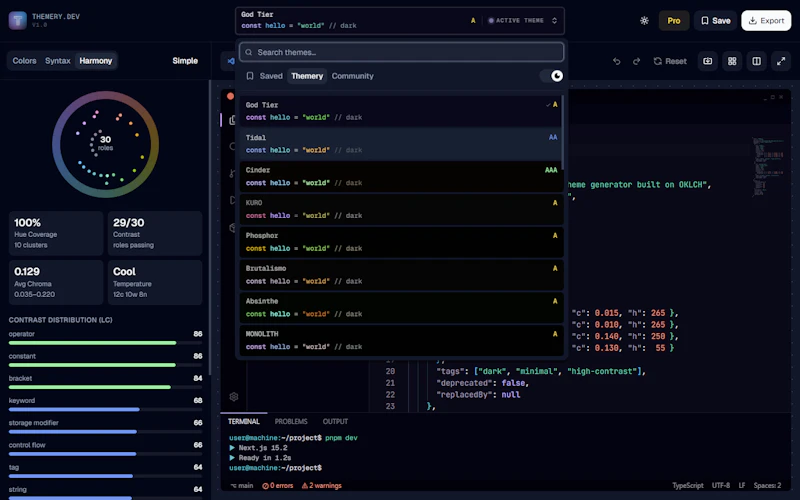Viewport: 800px width, 500px height.
Task: Click the warning icon beside 2 warnings
Action: click(x=305, y=486)
